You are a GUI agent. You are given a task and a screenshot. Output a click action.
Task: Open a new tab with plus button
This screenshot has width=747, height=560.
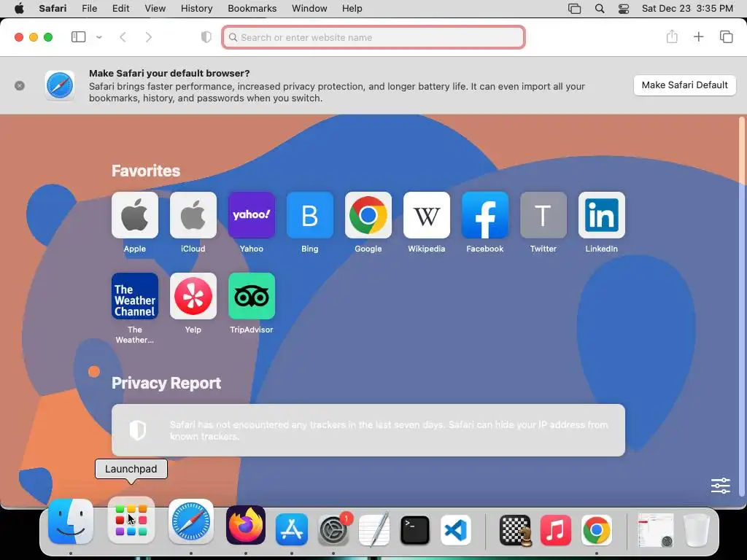point(698,37)
